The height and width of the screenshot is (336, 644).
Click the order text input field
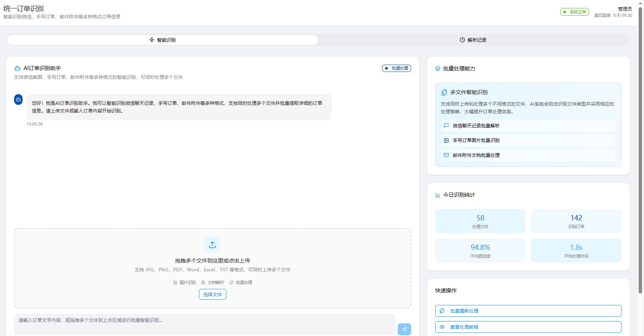(x=204, y=324)
